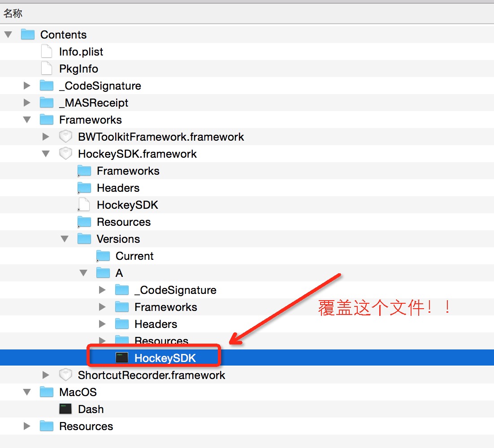Click the selected HockeySDK executable icon
Image resolution: width=494 pixels, height=448 pixels.
[122, 358]
